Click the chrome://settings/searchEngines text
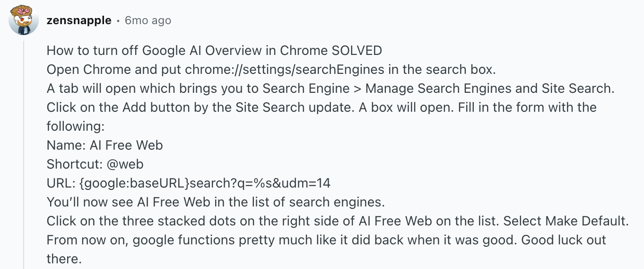The width and height of the screenshot is (644, 269). tap(285, 69)
